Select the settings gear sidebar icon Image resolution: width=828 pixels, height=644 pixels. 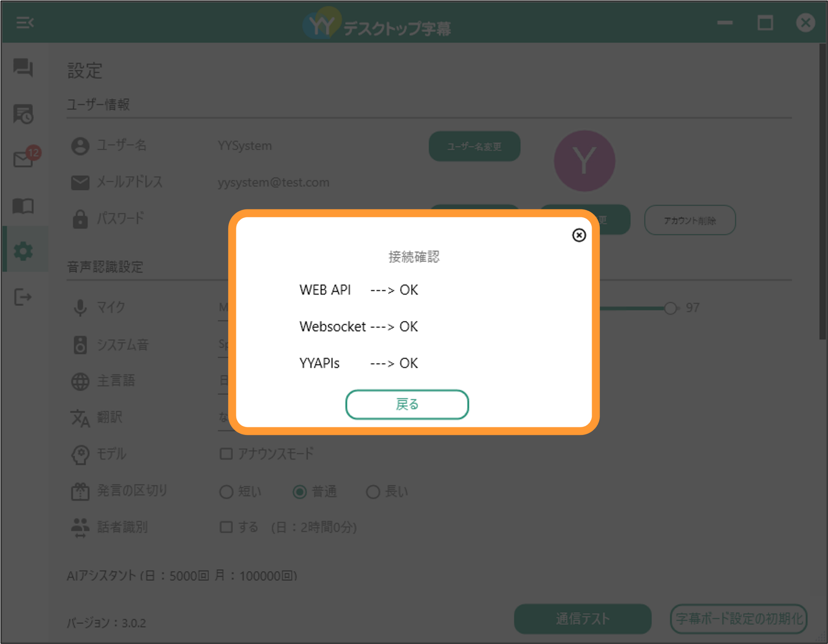(x=23, y=251)
